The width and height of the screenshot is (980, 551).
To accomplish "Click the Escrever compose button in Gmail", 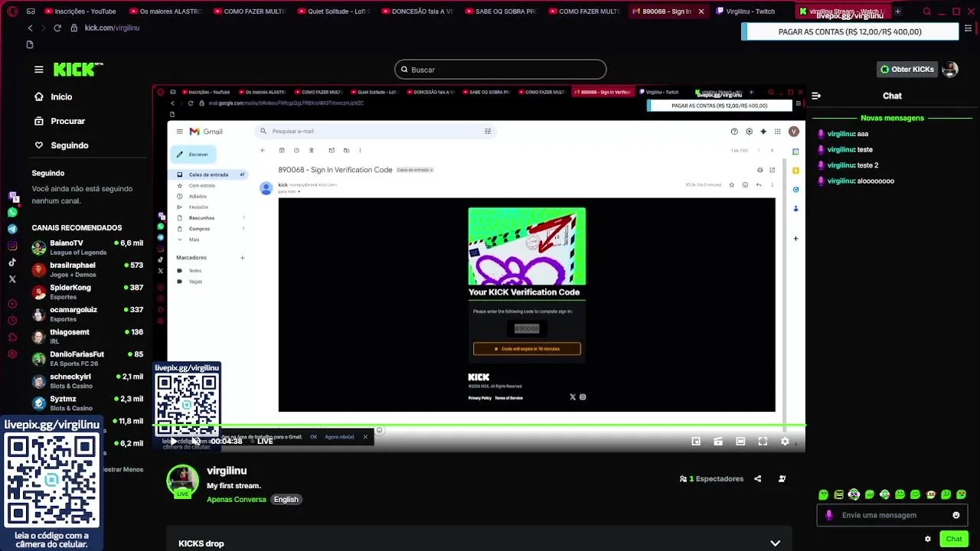I will [193, 155].
